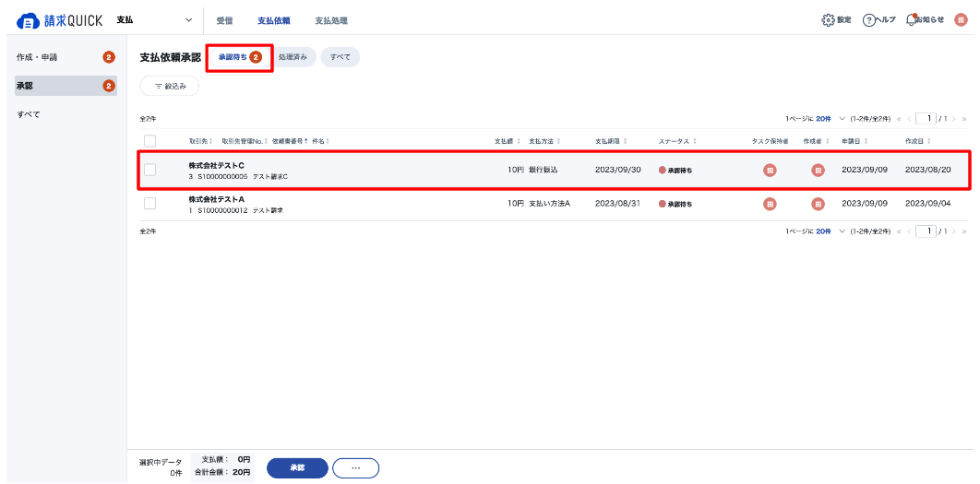The height and width of the screenshot is (484, 980).
Task: Sort by the 作成者 column
Action: [x=818, y=141]
